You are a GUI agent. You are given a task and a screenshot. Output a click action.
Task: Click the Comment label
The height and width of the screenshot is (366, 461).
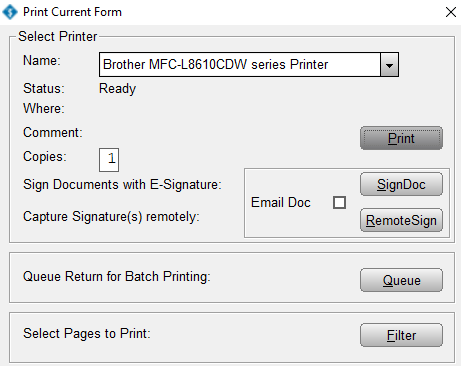click(x=53, y=133)
